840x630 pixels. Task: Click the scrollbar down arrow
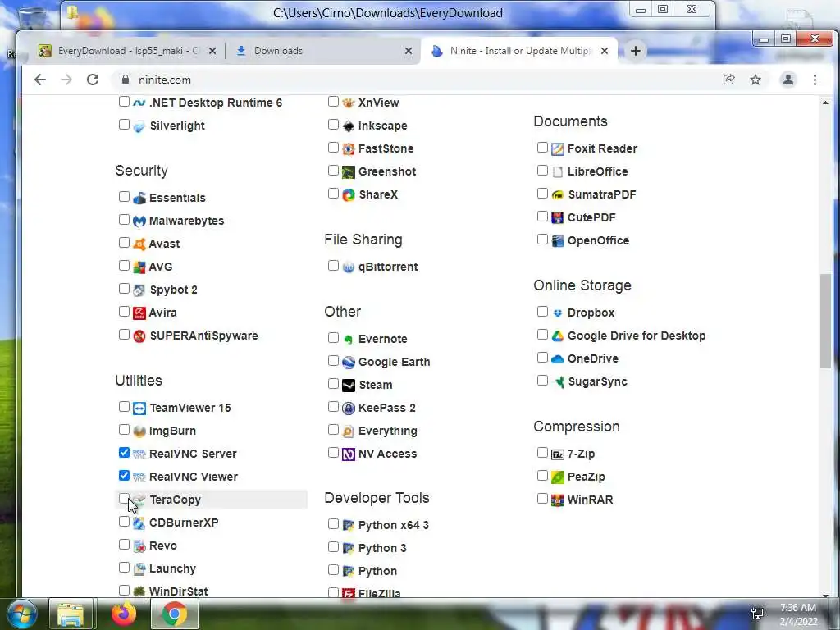tap(825, 595)
